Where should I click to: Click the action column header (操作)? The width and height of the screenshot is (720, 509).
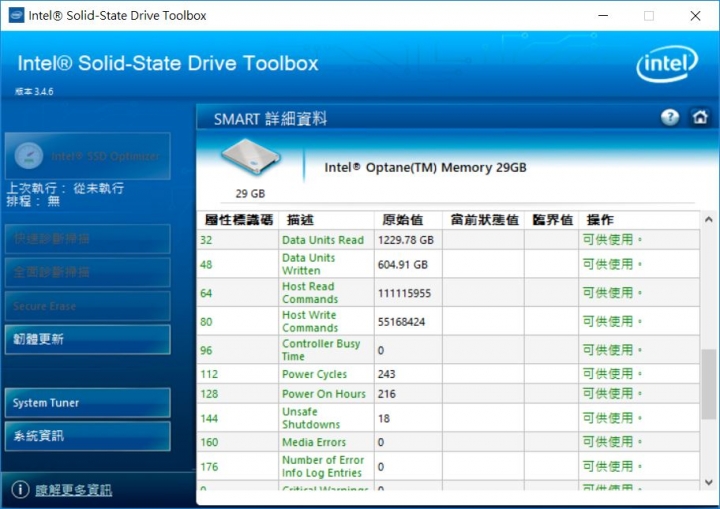[600, 220]
